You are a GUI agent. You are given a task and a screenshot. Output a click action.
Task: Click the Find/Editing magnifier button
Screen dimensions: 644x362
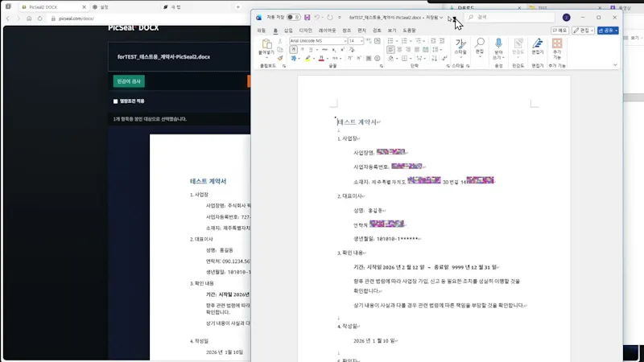click(480, 47)
